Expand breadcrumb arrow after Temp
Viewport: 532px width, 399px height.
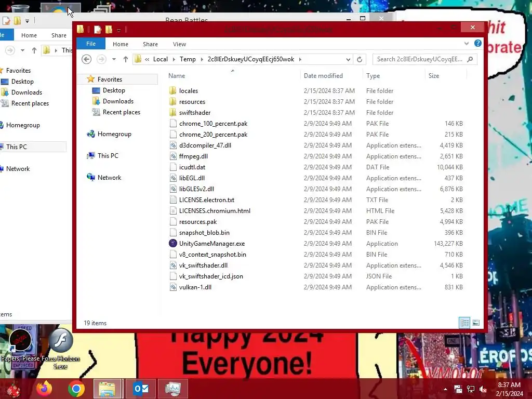pyautogui.click(x=202, y=59)
